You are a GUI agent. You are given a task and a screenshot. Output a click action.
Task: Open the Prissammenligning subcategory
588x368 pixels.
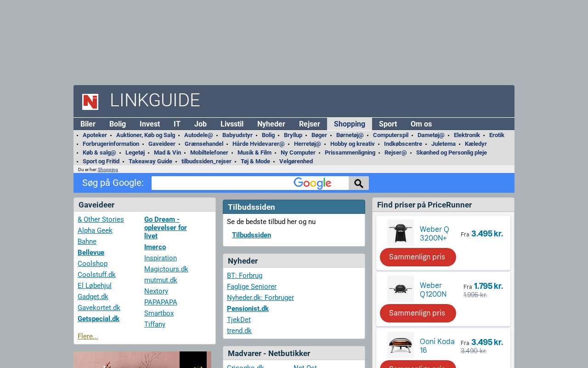pos(350,153)
